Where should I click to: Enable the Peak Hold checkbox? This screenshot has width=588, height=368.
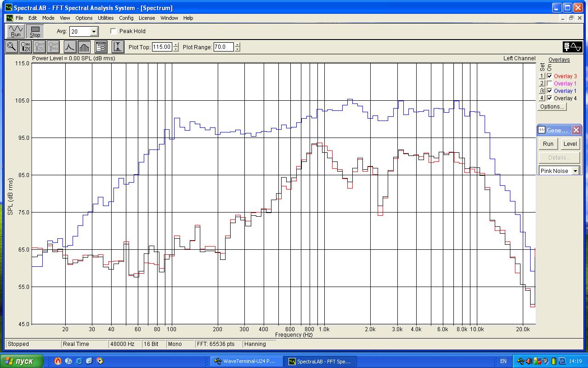point(113,31)
